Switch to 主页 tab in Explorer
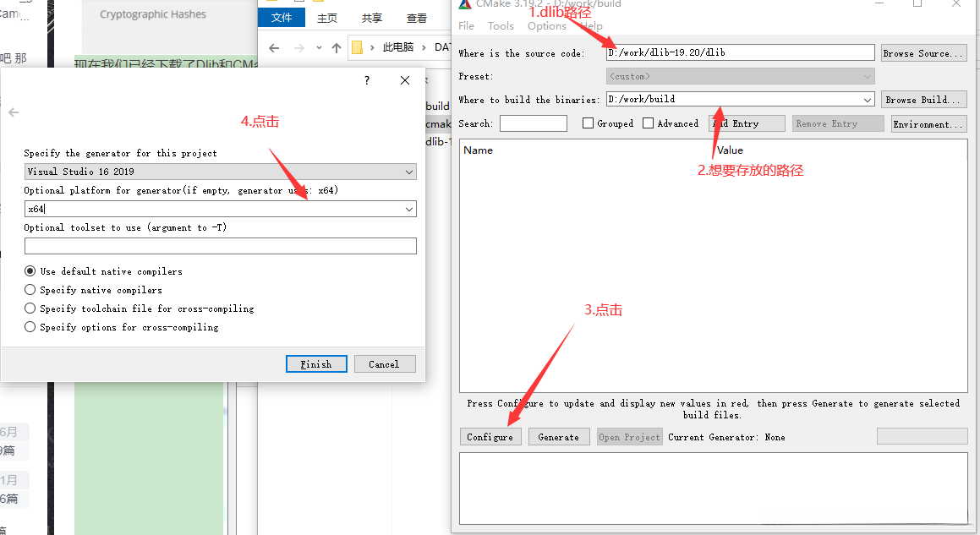 [x=327, y=18]
